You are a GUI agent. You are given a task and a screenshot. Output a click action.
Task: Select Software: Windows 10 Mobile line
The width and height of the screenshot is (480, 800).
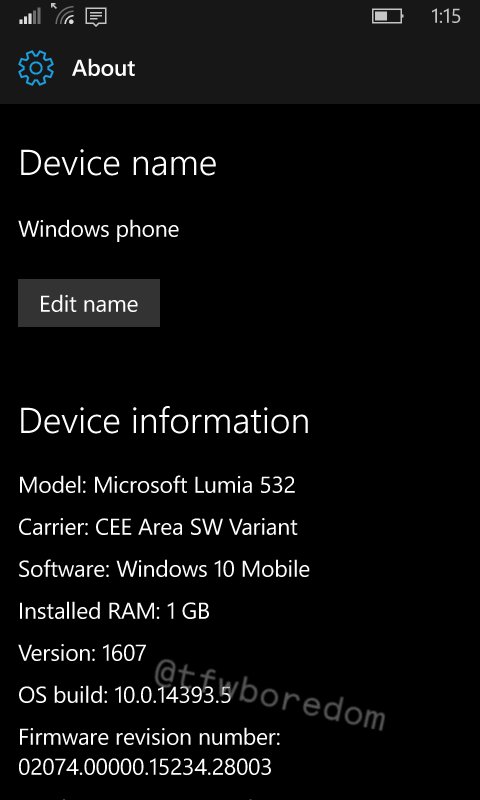(x=164, y=569)
